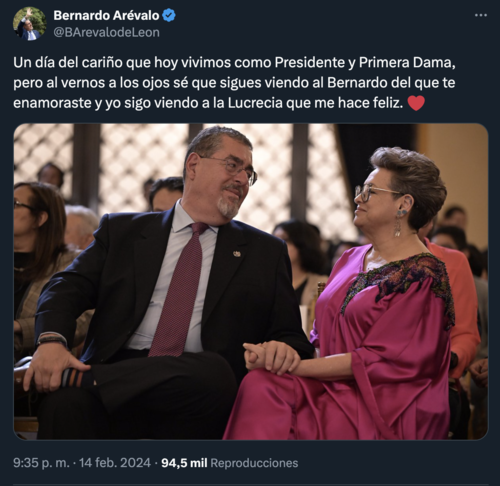Open the attached couple photo
500x486 pixels.
[x=251, y=282]
